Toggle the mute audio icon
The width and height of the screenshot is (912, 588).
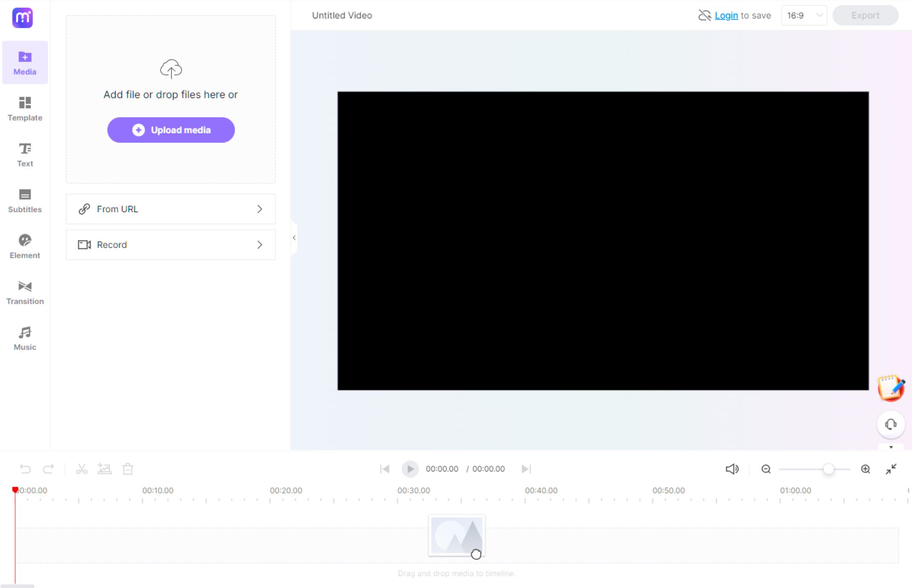pos(732,469)
